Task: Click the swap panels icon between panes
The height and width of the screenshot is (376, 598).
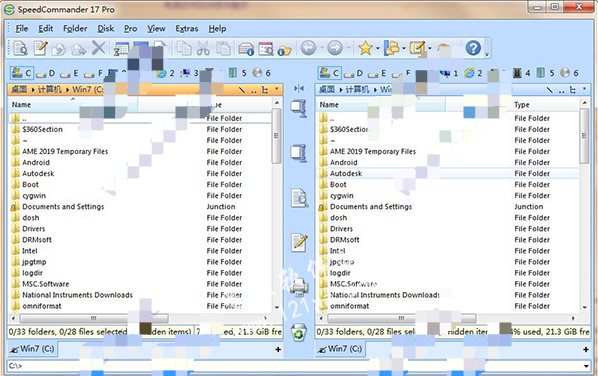Action: pos(299,88)
